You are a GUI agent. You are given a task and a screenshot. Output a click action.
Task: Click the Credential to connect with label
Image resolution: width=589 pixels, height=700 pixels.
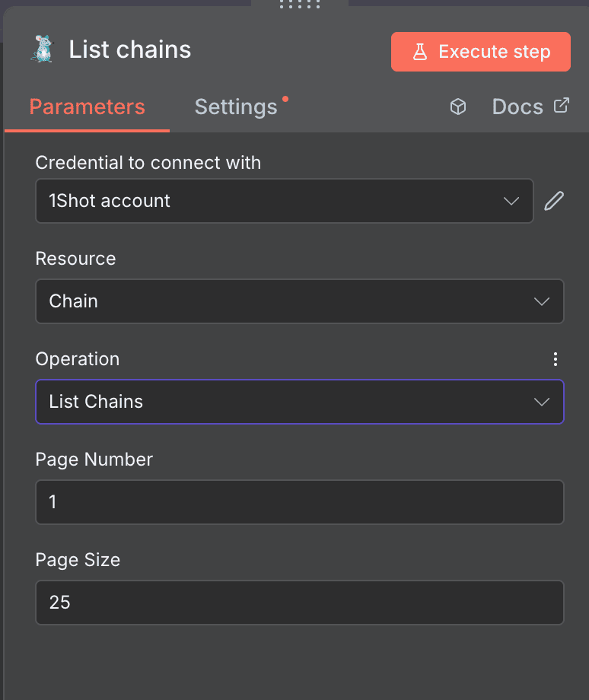click(x=148, y=162)
